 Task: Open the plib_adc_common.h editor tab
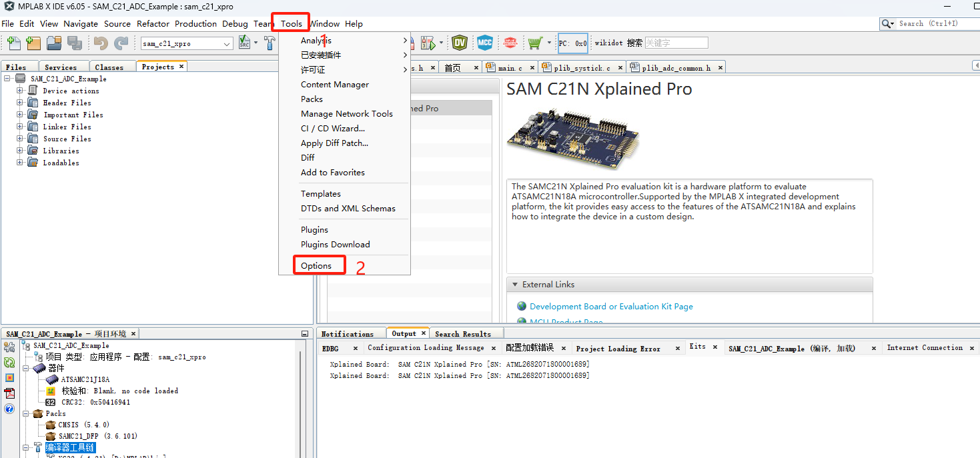(676, 68)
